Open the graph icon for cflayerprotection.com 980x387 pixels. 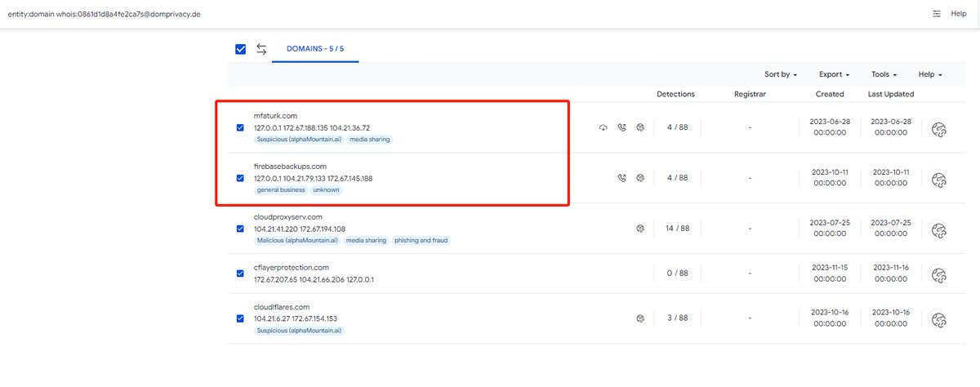(938, 275)
